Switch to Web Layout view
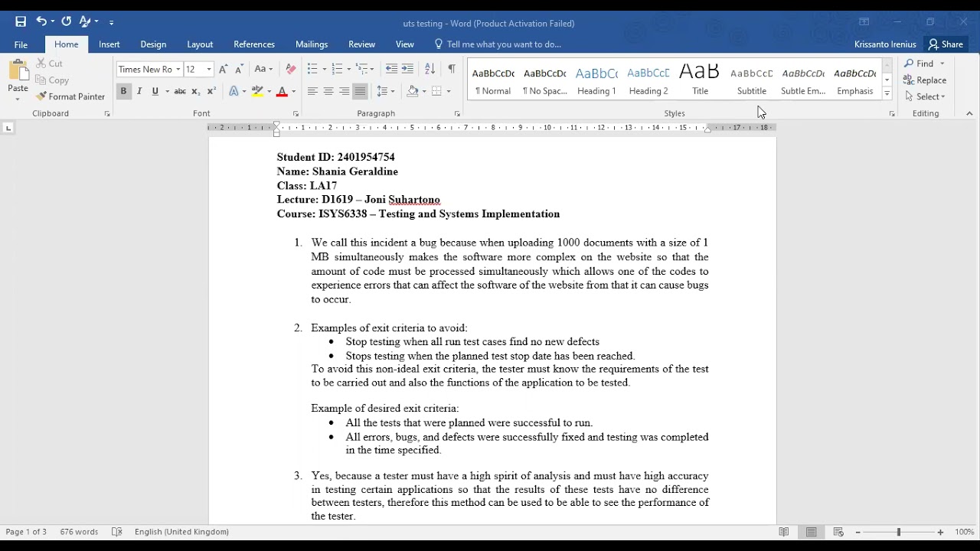980x551 pixels. (x=838, y=532)
